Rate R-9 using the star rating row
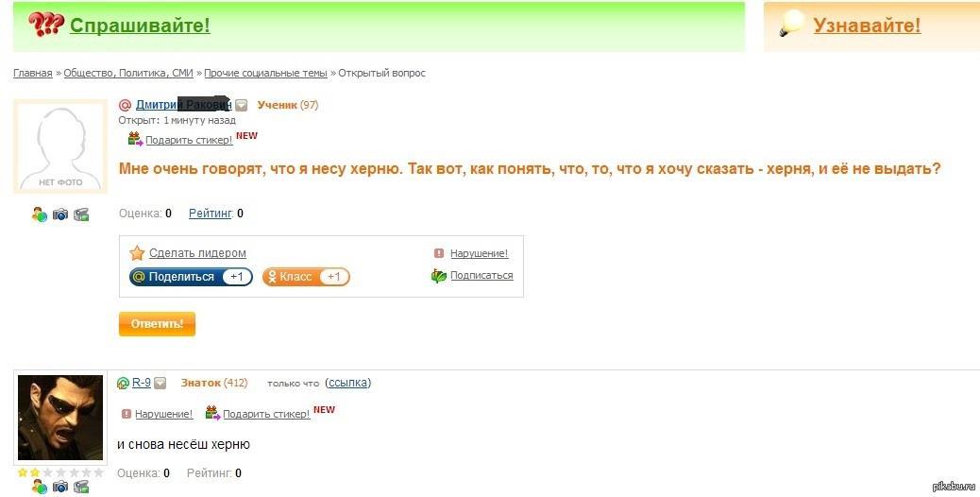Screen dimensions: 980x497 [x=60, y=472]
